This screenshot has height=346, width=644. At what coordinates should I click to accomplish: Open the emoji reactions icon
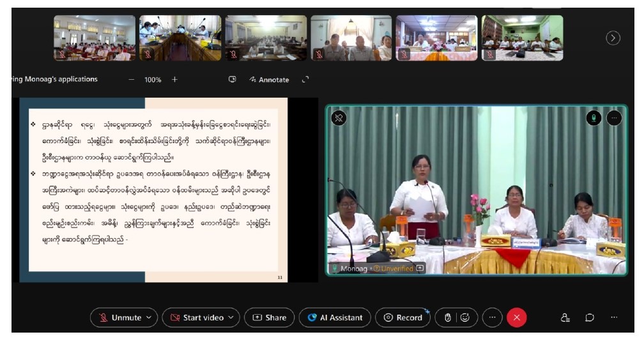(465, 317)
